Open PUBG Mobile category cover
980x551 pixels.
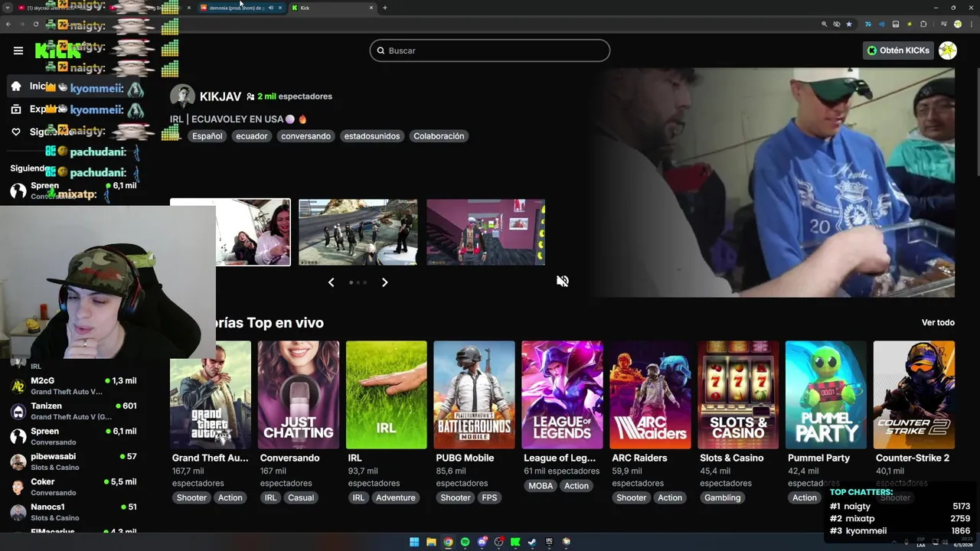[474, 395]
